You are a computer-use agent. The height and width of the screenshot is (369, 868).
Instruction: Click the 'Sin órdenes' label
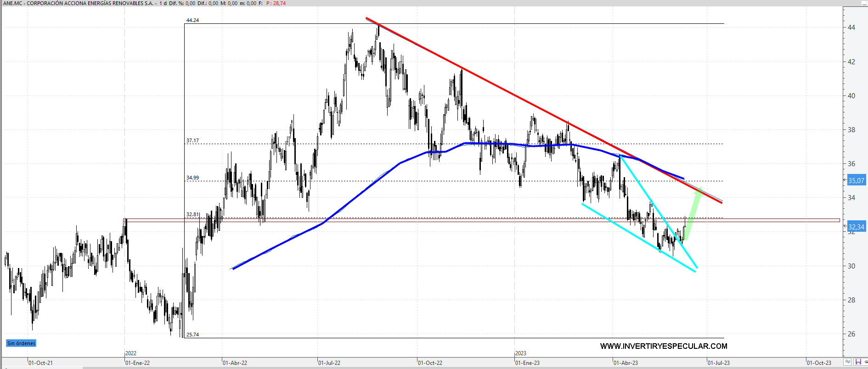(21, 343)
